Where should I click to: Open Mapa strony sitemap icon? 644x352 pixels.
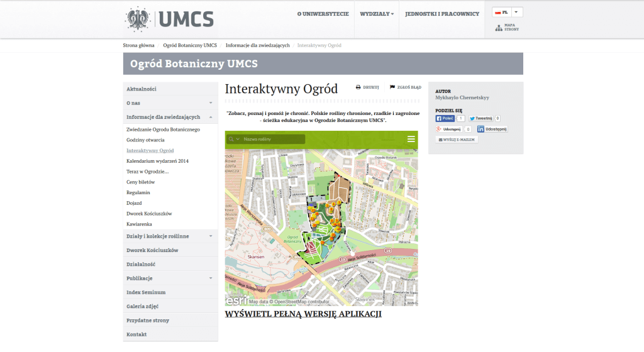pyautogui.click(x=499, y=28)
